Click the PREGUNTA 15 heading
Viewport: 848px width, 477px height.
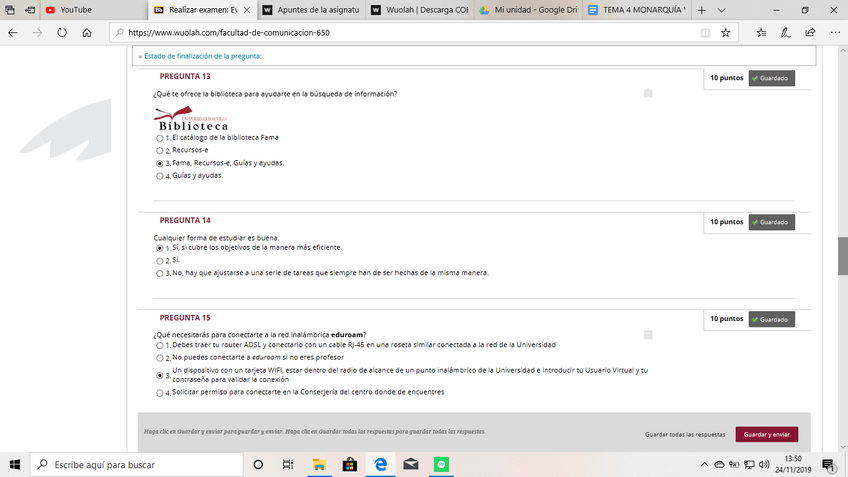tap(185, 317)
